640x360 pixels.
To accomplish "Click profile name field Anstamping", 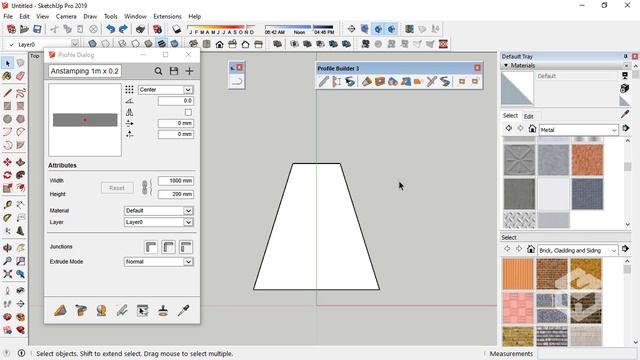I will (85, 71).
